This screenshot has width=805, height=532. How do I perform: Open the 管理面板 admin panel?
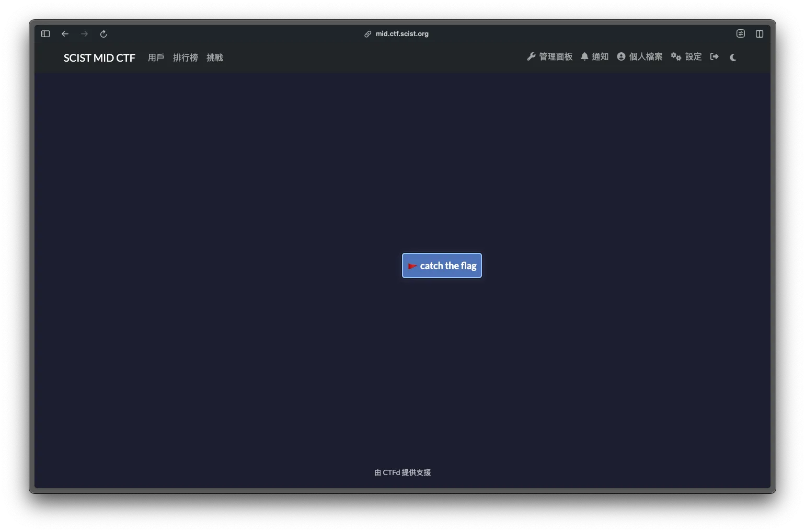(x=549, y=57)
